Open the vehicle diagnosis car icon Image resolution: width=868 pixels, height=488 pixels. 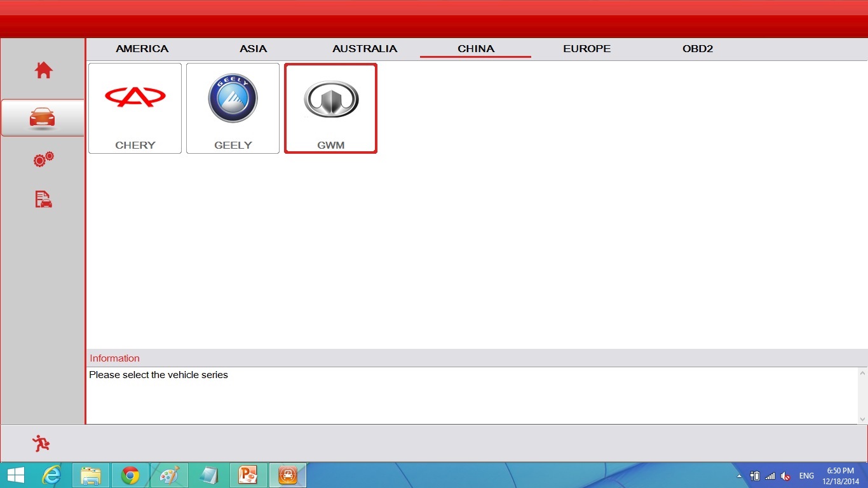point(43,118)
